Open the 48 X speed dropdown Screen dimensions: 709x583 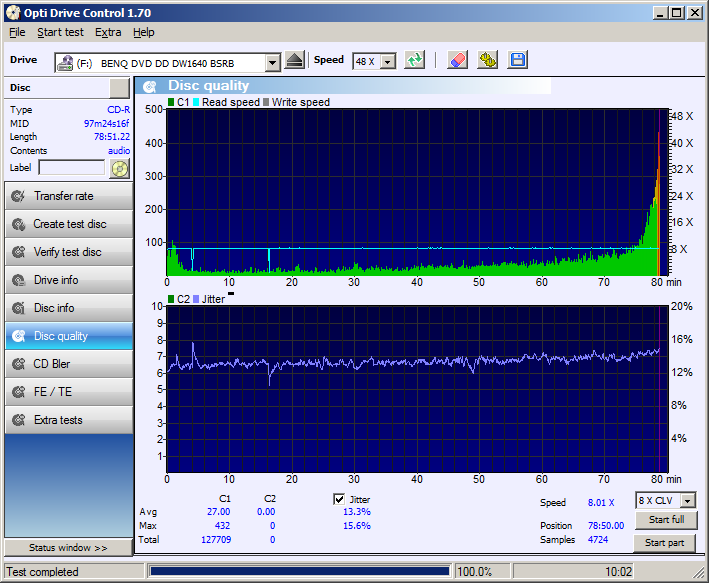point(388,62)
